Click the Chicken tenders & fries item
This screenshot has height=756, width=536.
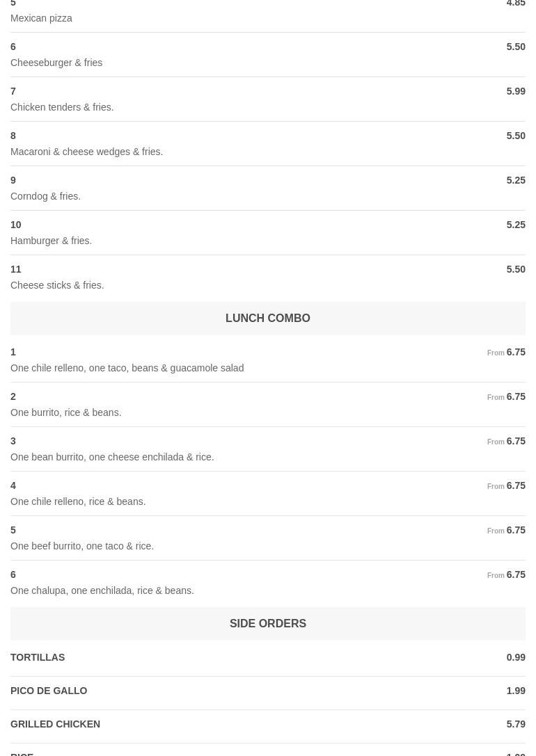click(62, 107)
